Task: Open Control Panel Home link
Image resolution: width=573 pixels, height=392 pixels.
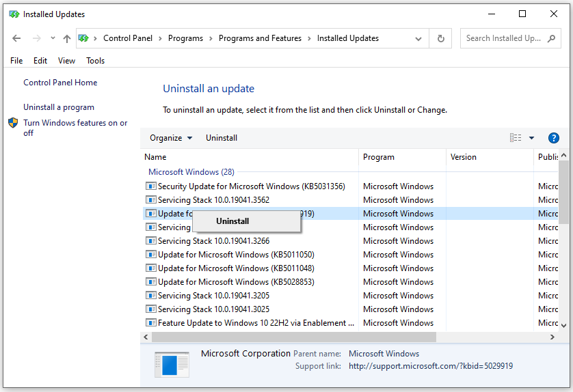Action: [60, 83]
